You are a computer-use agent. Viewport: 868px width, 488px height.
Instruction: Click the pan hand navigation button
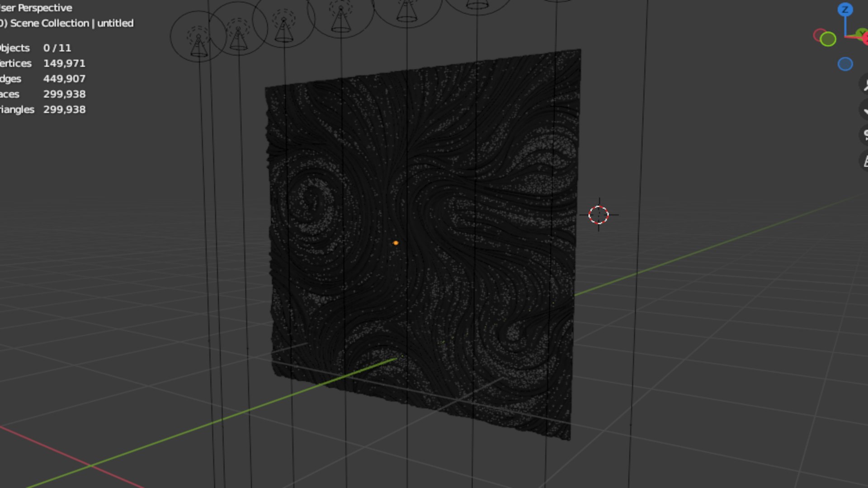coord(864,110)
